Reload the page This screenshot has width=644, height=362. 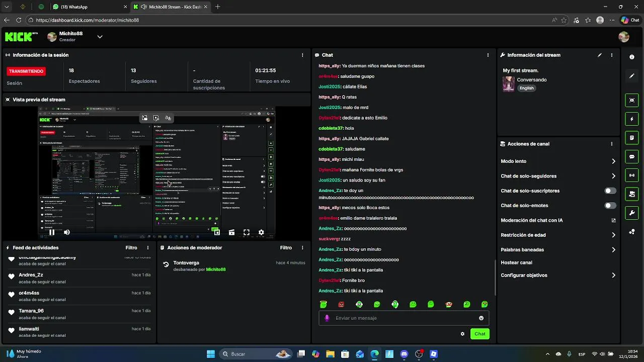pyautogui.click(x=19, y=20)
